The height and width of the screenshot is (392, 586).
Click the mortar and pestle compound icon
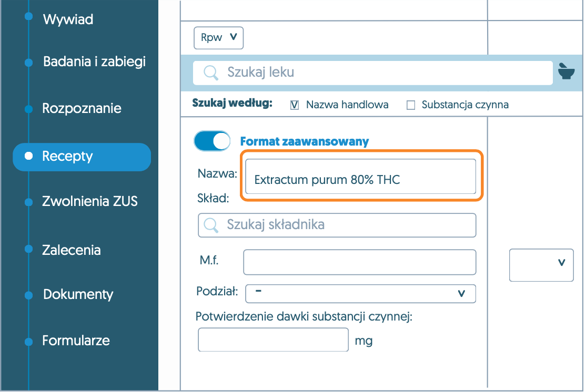coord(566,71)
